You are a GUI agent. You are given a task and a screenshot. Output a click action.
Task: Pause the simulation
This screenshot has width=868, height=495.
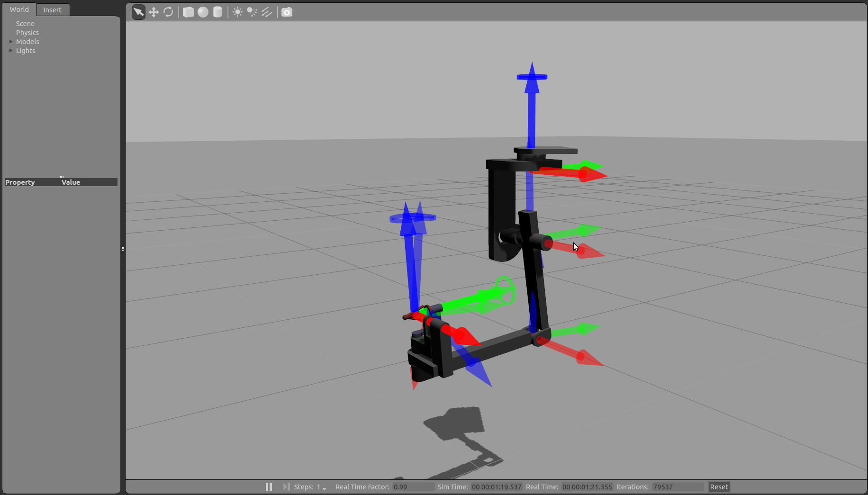(269, 486)
